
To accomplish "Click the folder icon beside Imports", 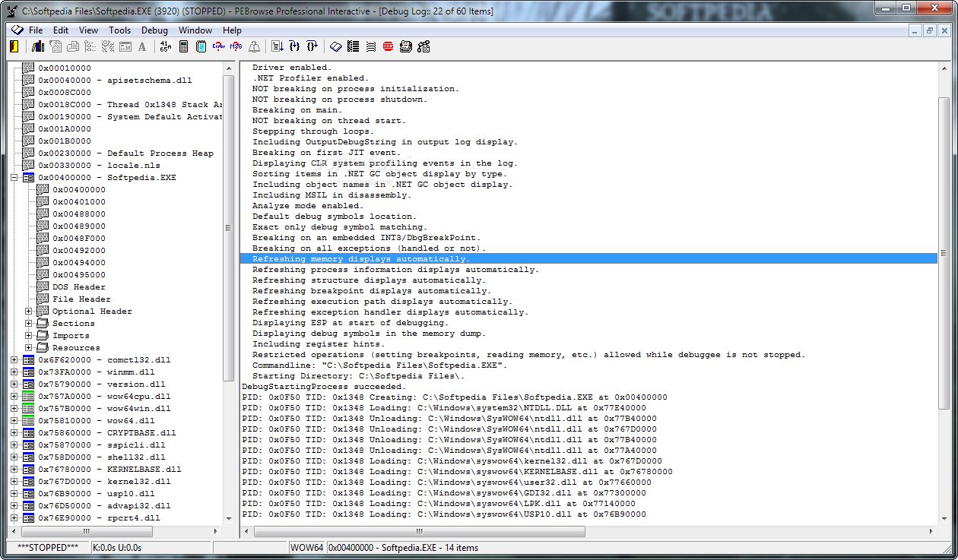I will (x=43, y=335).
